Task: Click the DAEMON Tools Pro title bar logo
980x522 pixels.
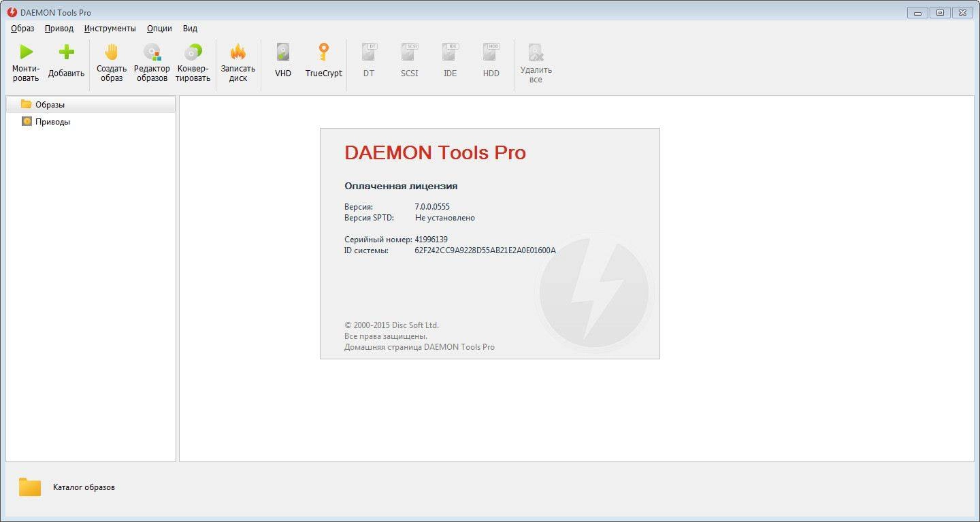Action: 12,12
